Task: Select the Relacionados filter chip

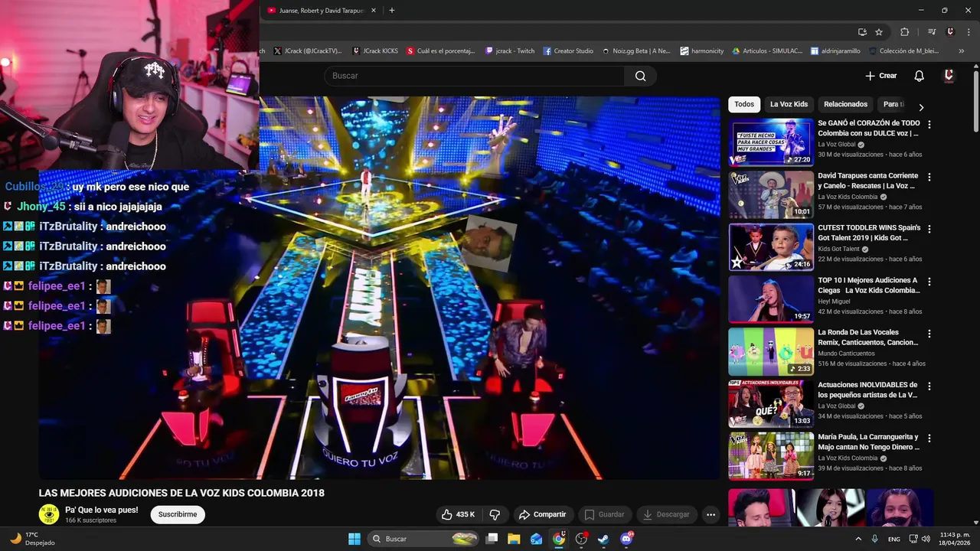Action: click(x=845, y=104)
